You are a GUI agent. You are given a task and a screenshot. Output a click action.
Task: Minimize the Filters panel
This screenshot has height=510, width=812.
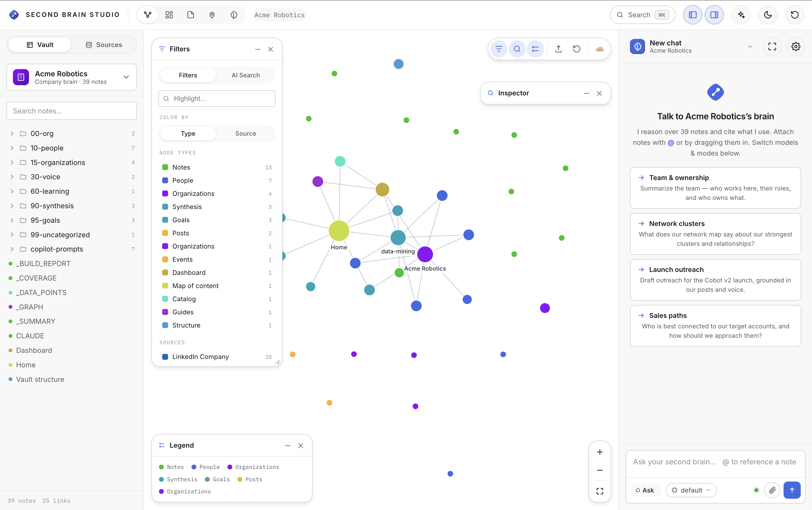pos(258,49)
